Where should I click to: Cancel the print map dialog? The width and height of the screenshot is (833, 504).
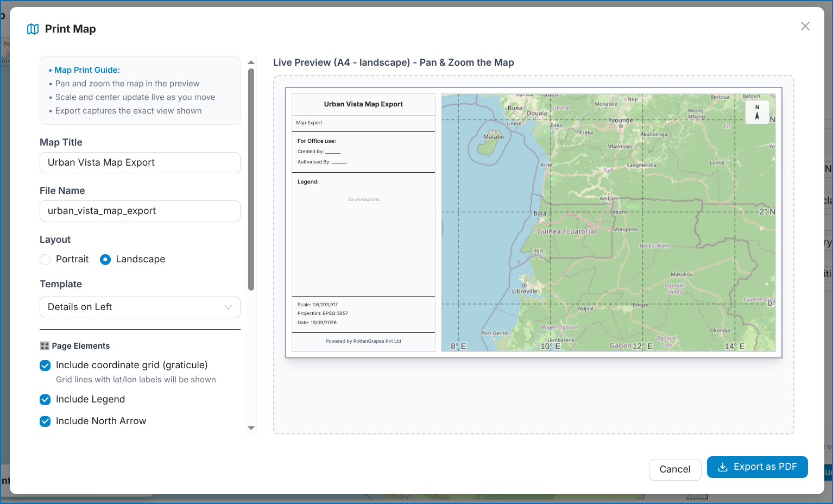click(675, 469)
